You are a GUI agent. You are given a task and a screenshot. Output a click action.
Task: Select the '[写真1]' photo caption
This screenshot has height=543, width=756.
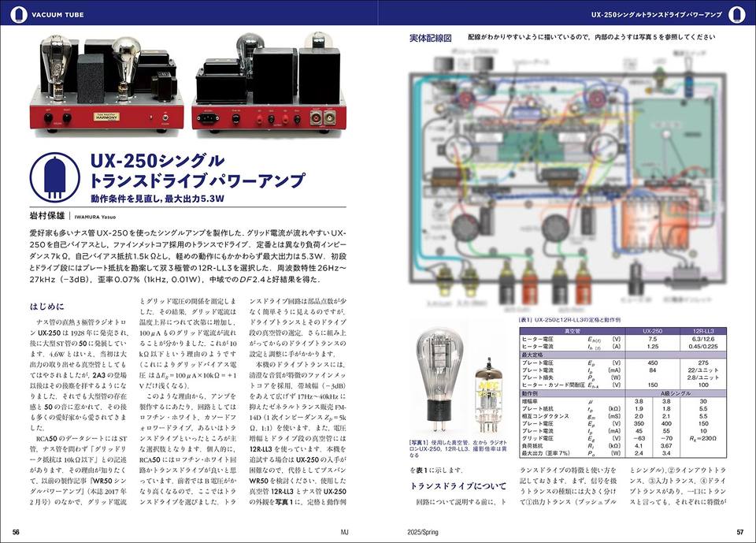coord(458,448)
